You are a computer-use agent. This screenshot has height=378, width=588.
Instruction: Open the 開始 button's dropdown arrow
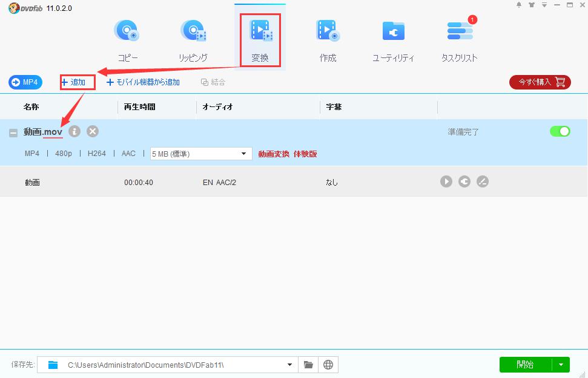click(x=561, y=364)
